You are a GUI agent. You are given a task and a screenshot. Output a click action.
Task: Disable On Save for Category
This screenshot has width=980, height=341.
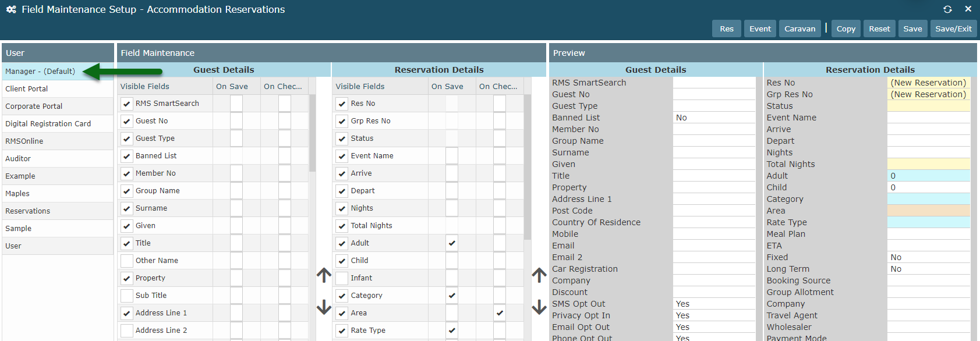tap(452, 296)
